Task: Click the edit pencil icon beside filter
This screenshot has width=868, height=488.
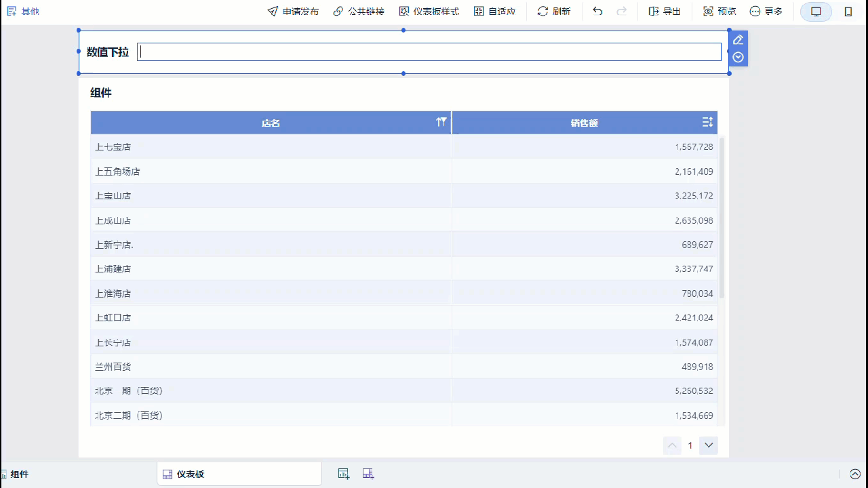Action: tap(738, 40)
